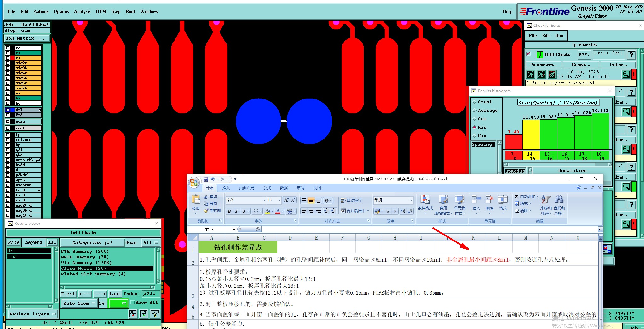Toggle the checkbox for the sig2t layer
This screenshot has width=644, height=329.
8,63
